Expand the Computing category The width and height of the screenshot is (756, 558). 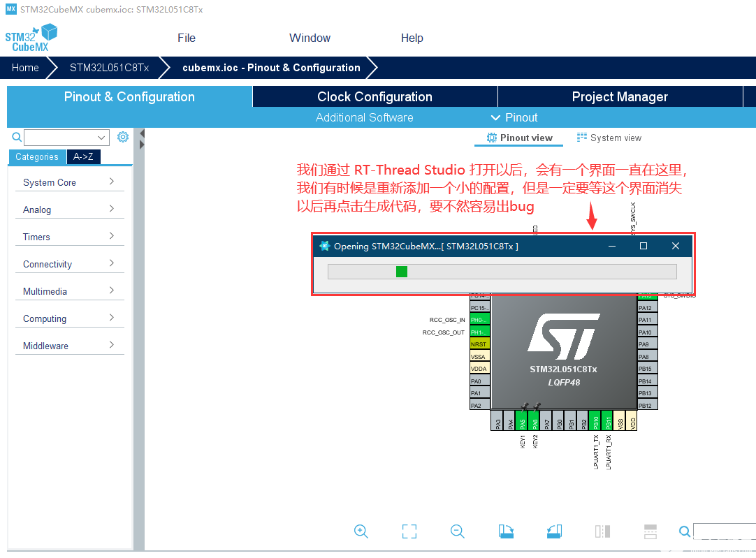pyautogui.click(x=70, y=318)
